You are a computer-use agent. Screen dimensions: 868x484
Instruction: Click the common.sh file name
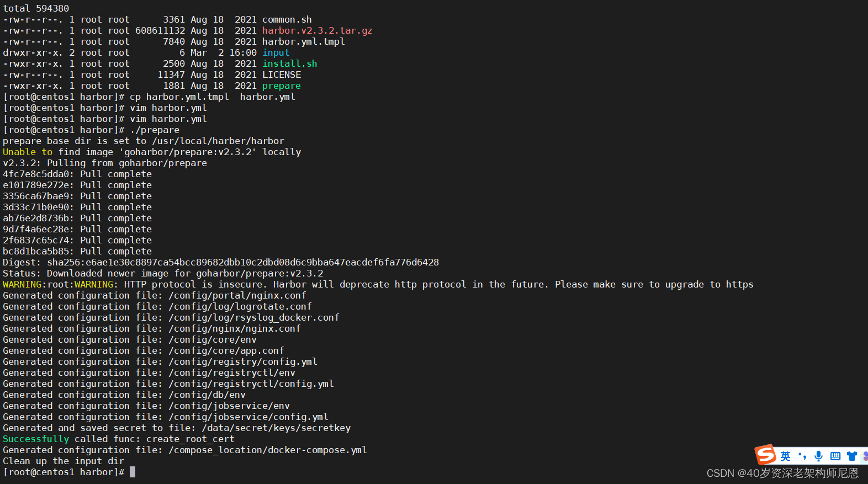287,19
